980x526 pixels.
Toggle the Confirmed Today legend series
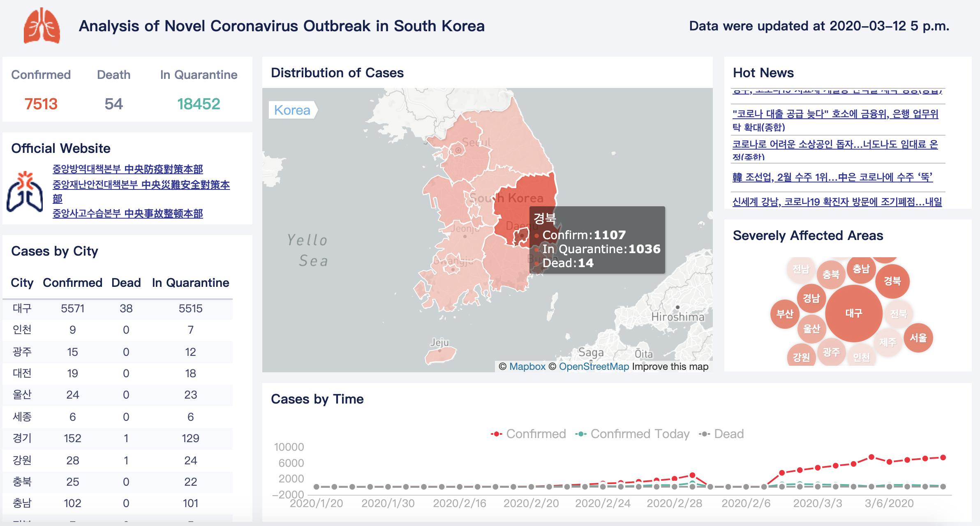(x=632, y=434)
